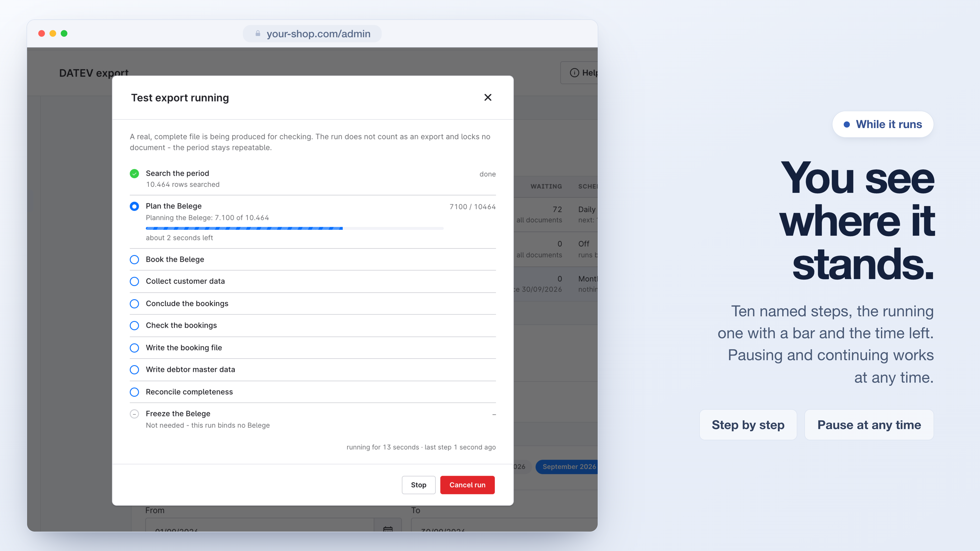Click the 'Search the period' step label
980x551 pixels.
point(177,173)
